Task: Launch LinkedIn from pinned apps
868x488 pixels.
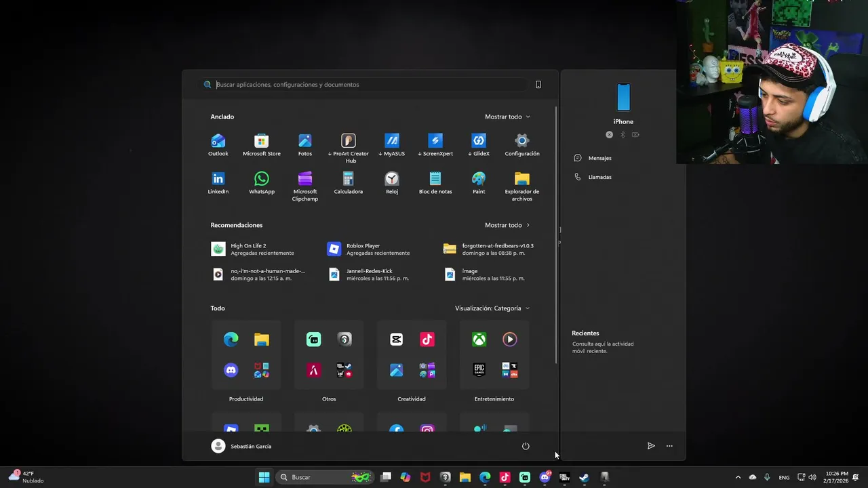Action: coord(218,183)
